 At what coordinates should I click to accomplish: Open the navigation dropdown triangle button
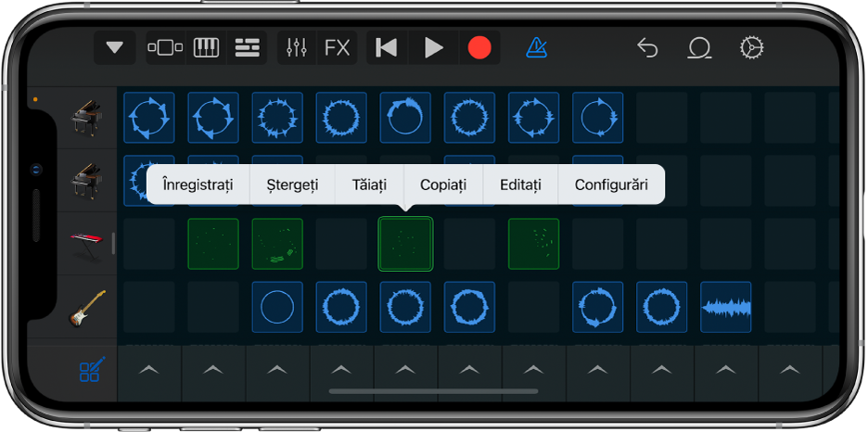tap(115, 48)
